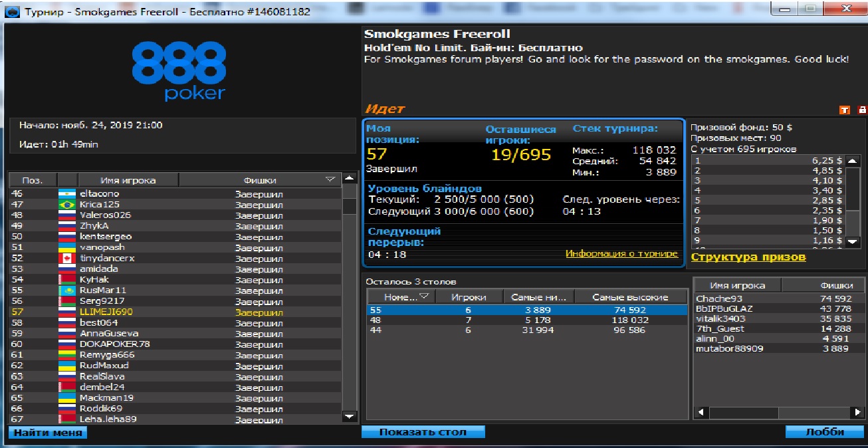Screen dimensions: 868x448
Task: Click the red lock password icon
Action: click(862, 110)
